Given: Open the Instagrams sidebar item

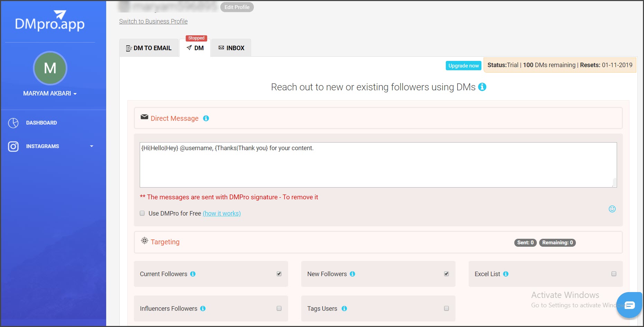Looking at the screenshot, I should (x=43, y=146).
